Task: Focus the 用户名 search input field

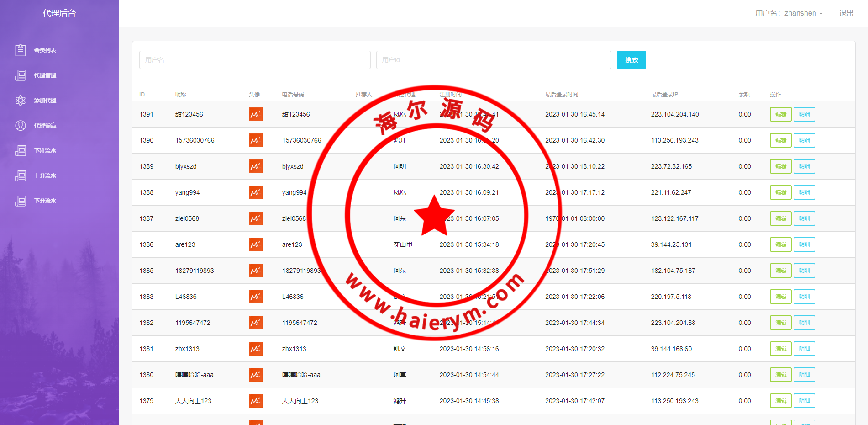Action: coord(255,60)
